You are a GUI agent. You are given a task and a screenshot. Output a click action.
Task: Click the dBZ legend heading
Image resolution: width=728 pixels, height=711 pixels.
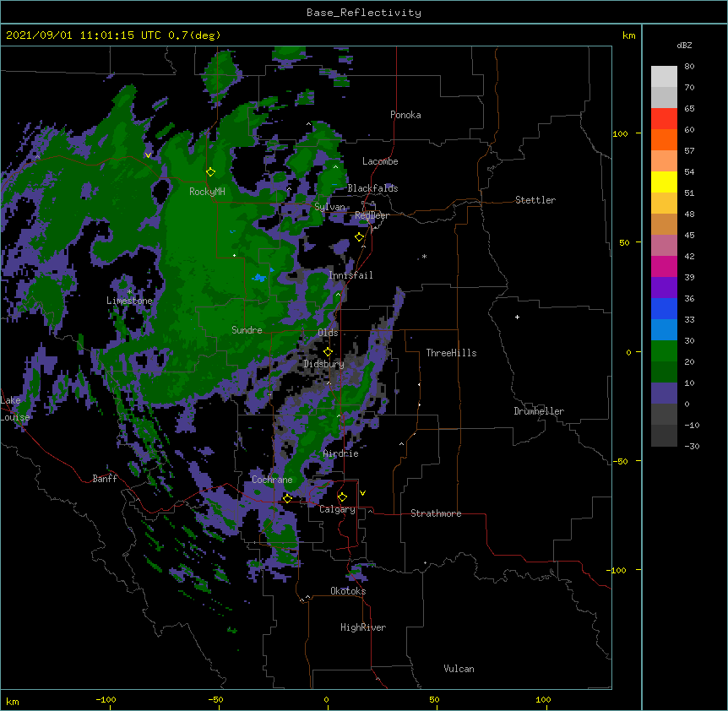coord(684,46)
